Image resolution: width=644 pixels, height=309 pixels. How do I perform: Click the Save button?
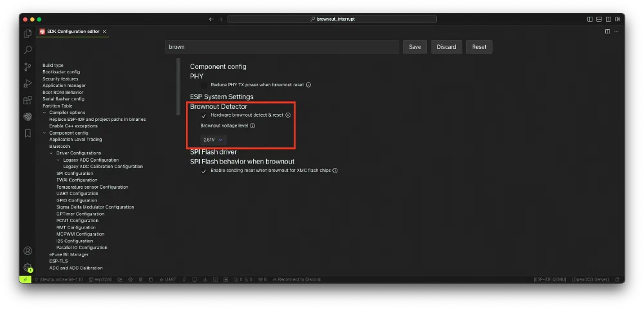415,47
